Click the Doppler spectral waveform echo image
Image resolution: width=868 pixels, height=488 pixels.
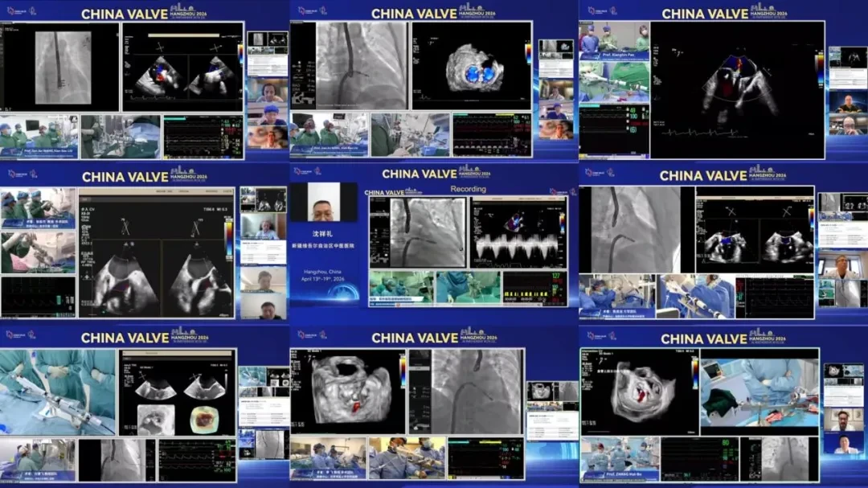(518, 233)
